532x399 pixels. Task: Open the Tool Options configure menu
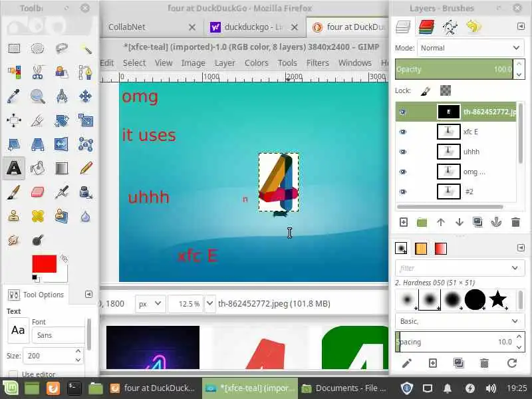[88, 294]
